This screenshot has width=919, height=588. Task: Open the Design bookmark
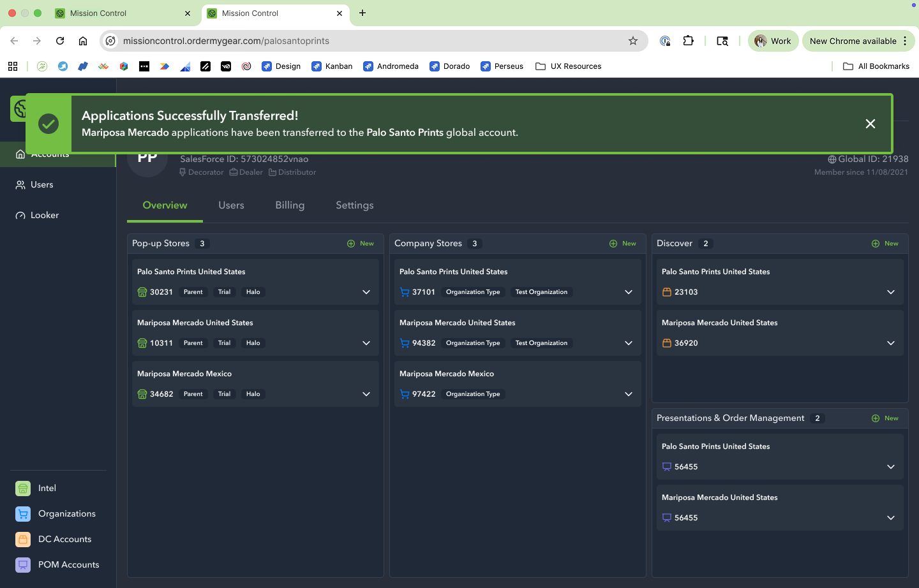281,66
